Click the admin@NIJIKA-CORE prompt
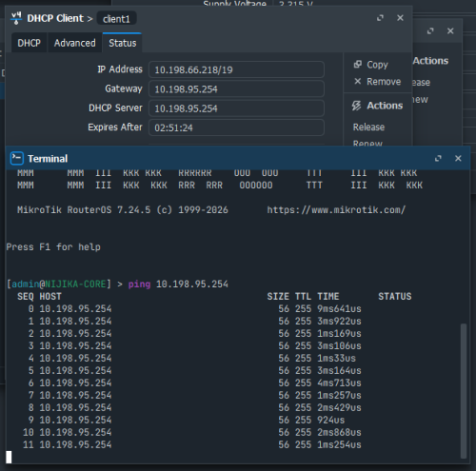This screenshot has width=476, height=471. coord(59,284)
